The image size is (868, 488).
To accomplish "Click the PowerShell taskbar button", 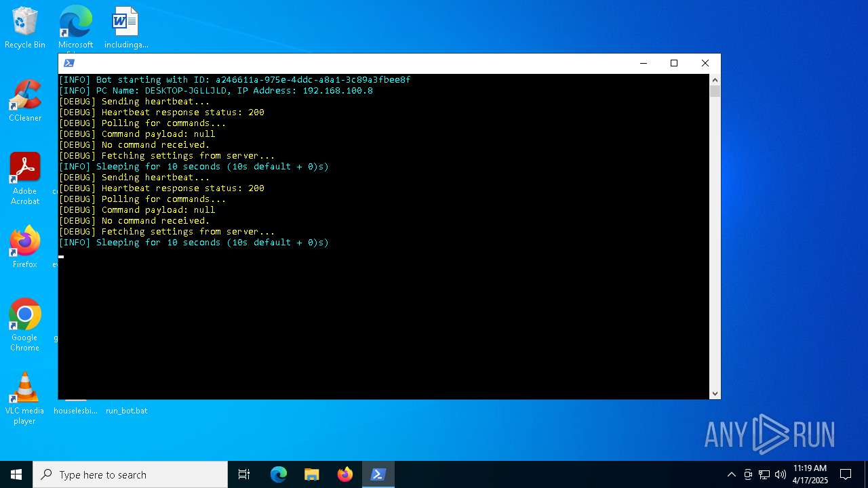I will (378, 474).
